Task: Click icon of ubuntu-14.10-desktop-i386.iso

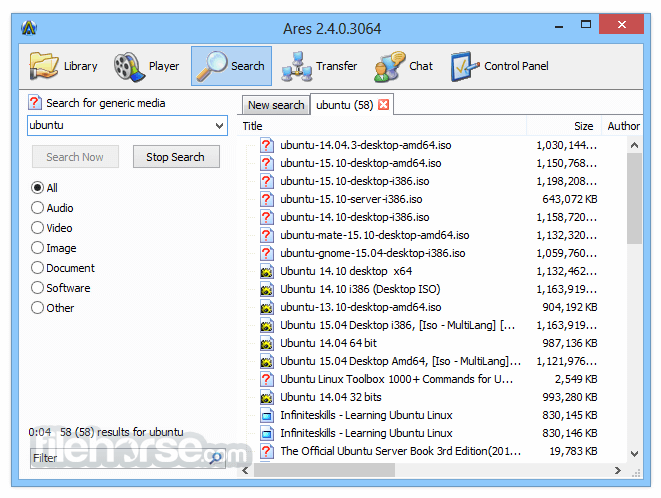Action: 266,217
